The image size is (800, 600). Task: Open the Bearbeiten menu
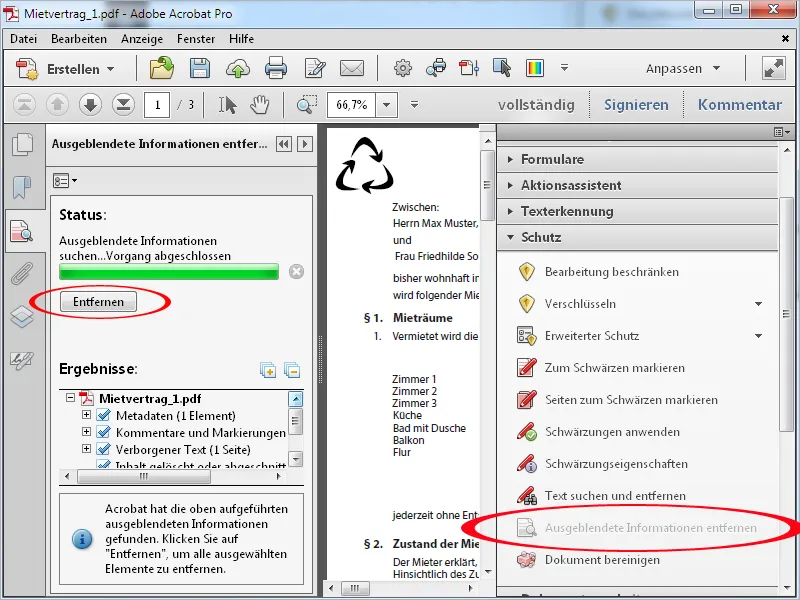[79, 39]
